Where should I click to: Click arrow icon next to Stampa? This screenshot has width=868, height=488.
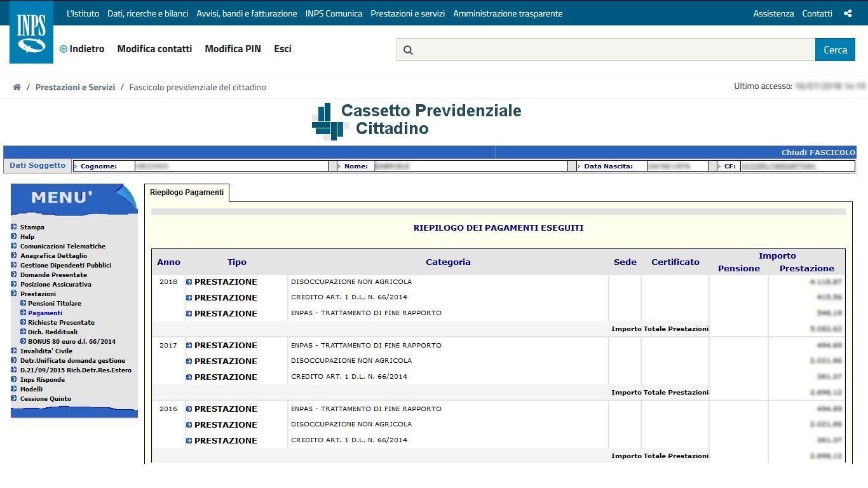14,227
